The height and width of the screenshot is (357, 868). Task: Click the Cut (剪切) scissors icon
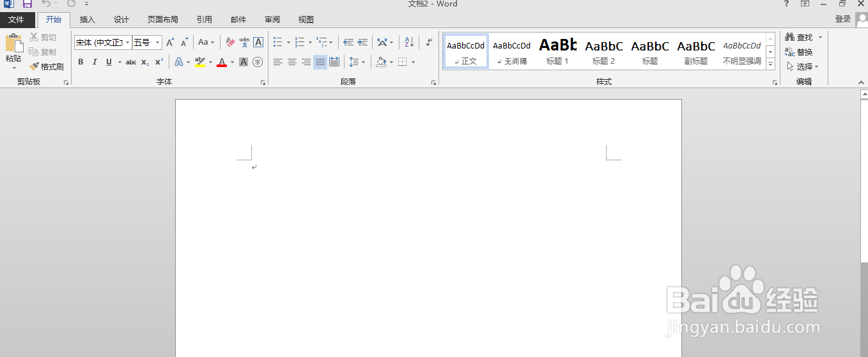(35, 37)
